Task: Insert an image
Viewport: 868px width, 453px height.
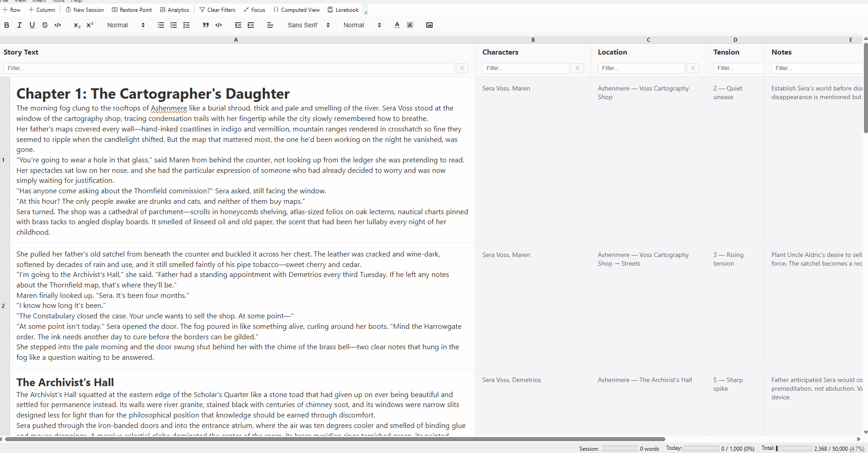Action: (x=429, y=25)
